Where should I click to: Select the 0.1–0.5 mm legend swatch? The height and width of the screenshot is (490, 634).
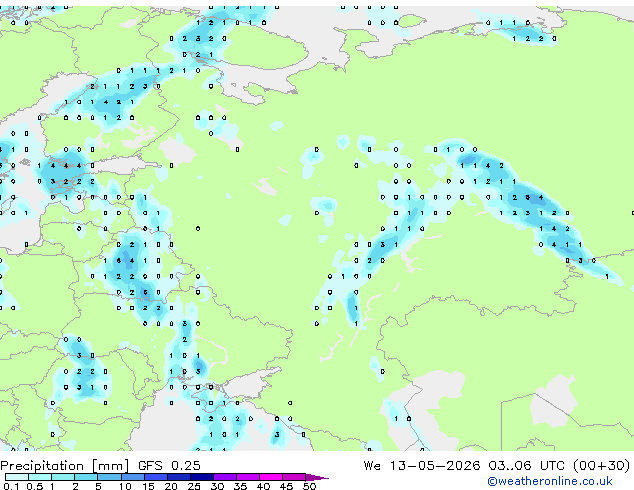click(x=17, y=477)
